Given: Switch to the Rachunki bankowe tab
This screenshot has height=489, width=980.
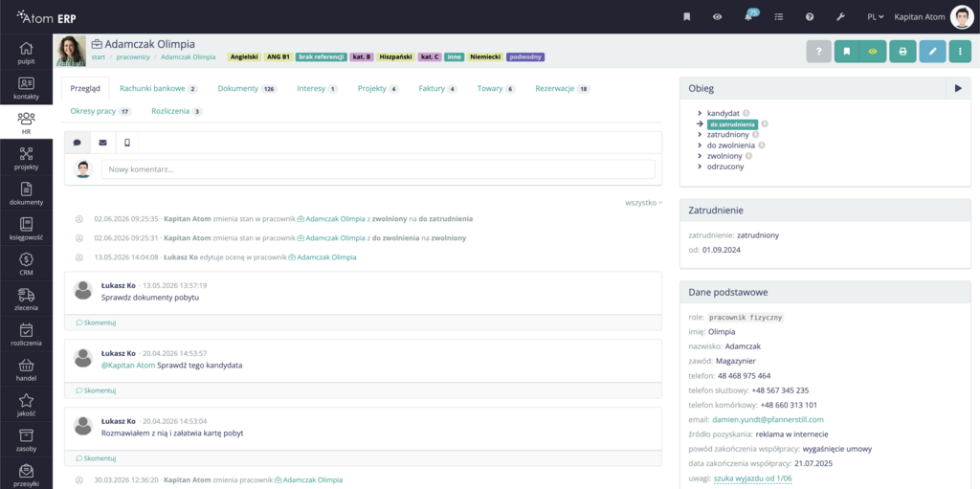Looking at the screenshot, I should click(158, 89).
